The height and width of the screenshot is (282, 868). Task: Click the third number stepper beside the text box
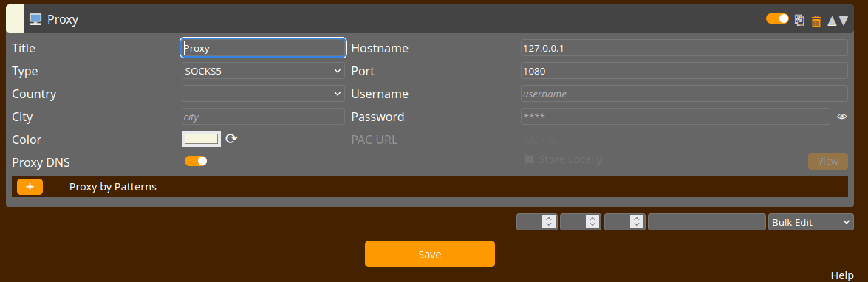click(624, 222)
